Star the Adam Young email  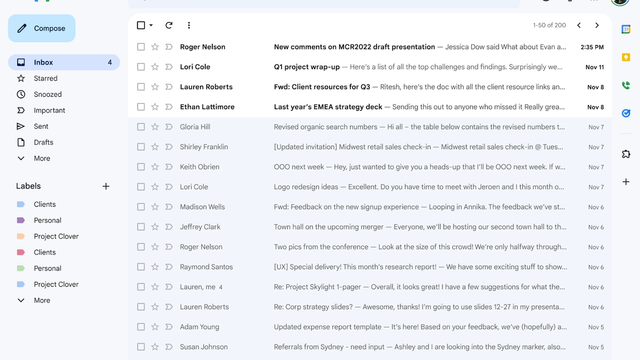pos(155,327)
